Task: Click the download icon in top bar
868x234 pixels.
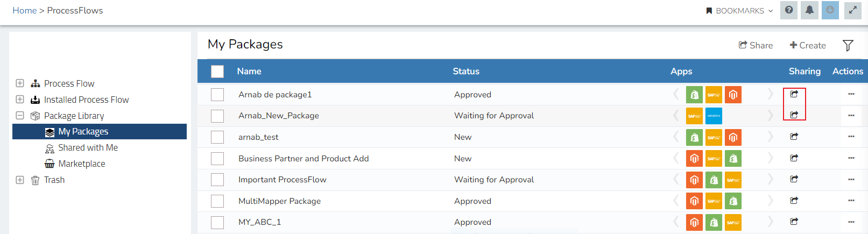Action: coord(830,10)
